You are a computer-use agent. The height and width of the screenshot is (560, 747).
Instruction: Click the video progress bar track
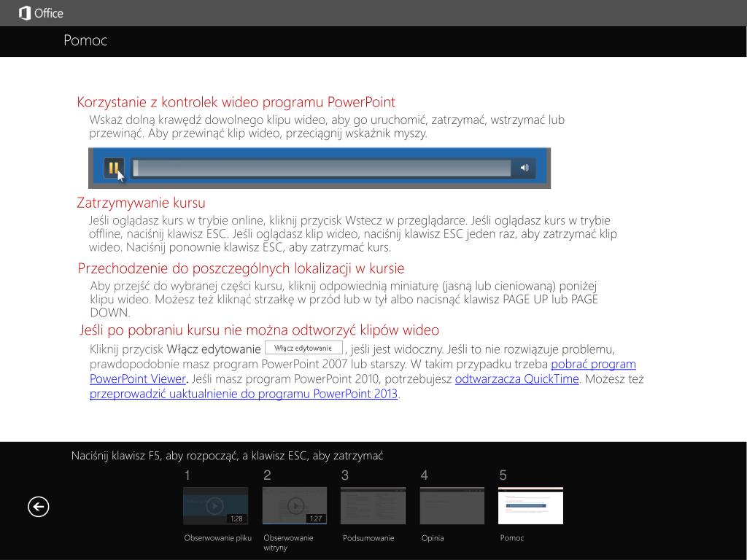[322, 168]
